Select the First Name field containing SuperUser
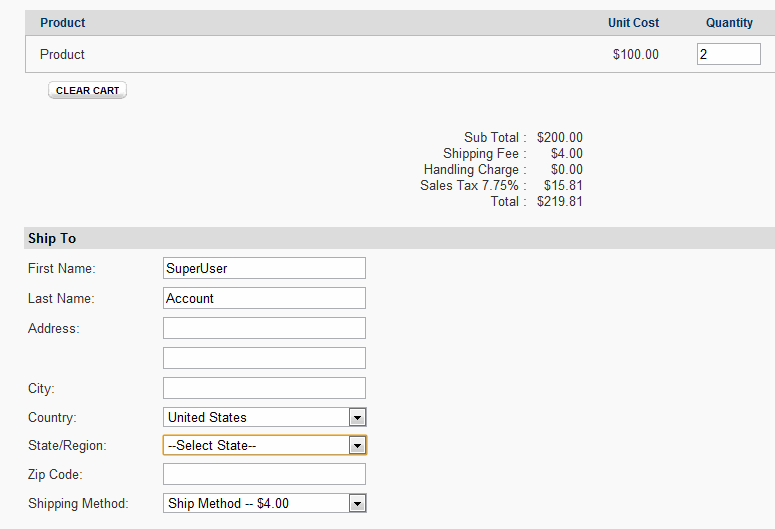Image resolution: width=775 pixels, height=529 pixels. [x=264, y=268]
